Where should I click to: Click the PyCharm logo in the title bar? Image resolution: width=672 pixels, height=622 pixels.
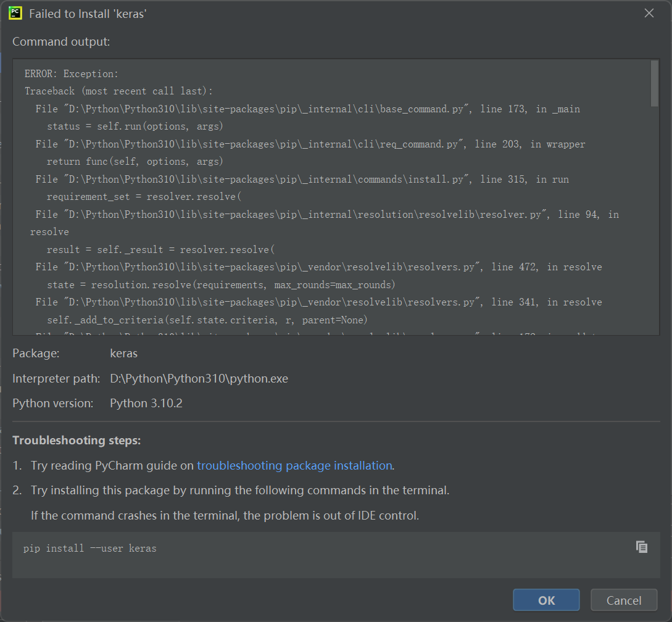14,13
